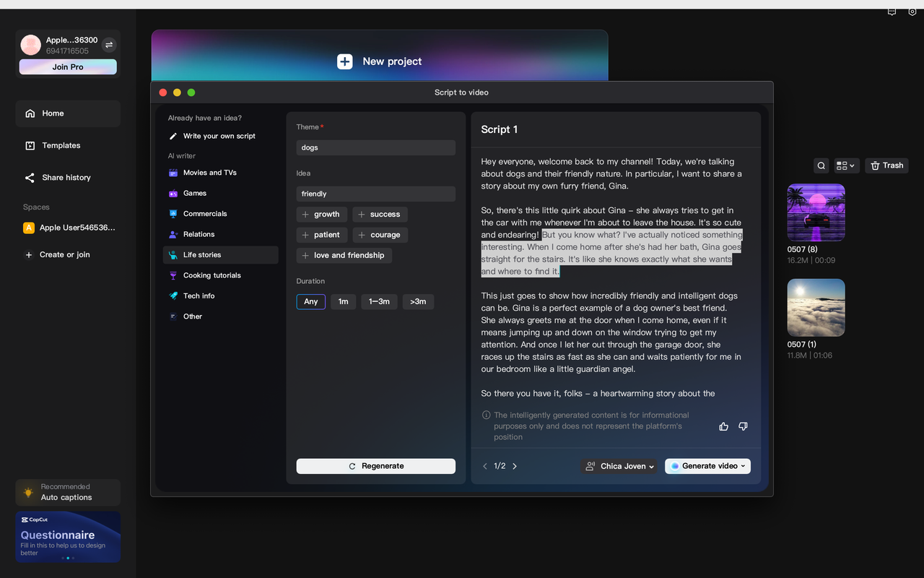Open the Chica Joven voice selector

619,466
